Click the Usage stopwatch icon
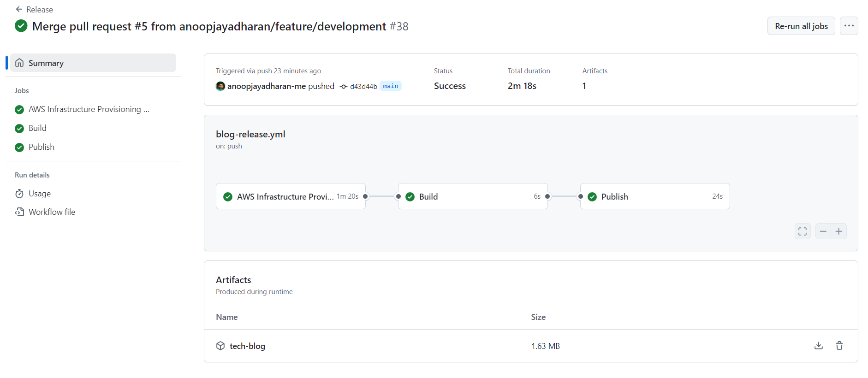This screenshot has height=378, width=868. click(19, 194)
